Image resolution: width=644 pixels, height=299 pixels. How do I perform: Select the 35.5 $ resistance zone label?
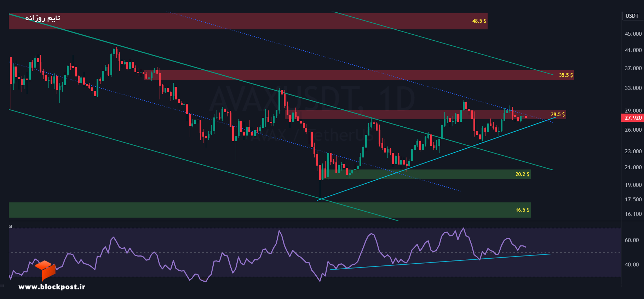pos(566,75)
